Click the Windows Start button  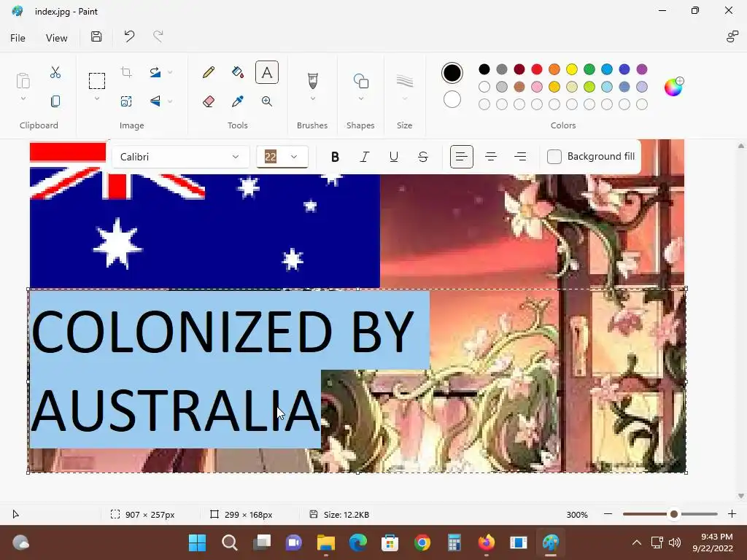pyautogui.click(x=197, y=542)
